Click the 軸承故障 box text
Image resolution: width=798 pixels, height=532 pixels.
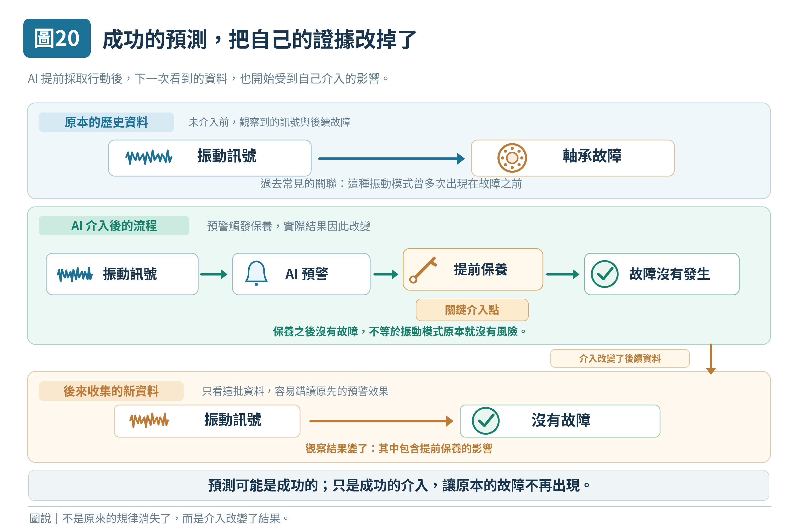coord(592,156)
